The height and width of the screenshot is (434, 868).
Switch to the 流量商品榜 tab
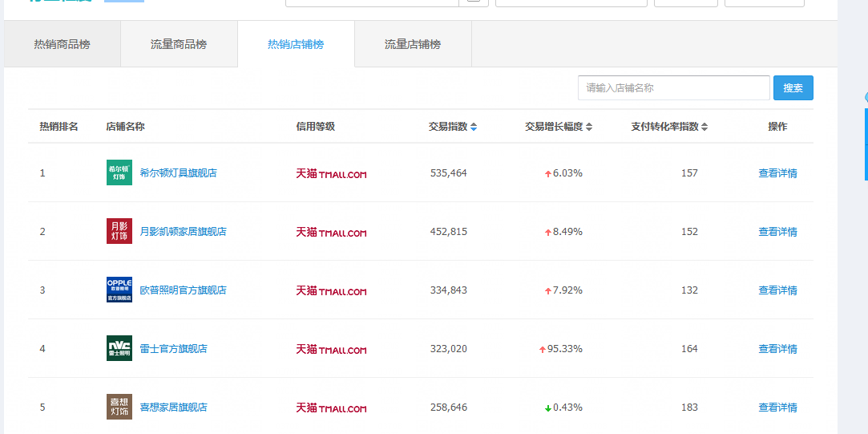coord(179,44)
